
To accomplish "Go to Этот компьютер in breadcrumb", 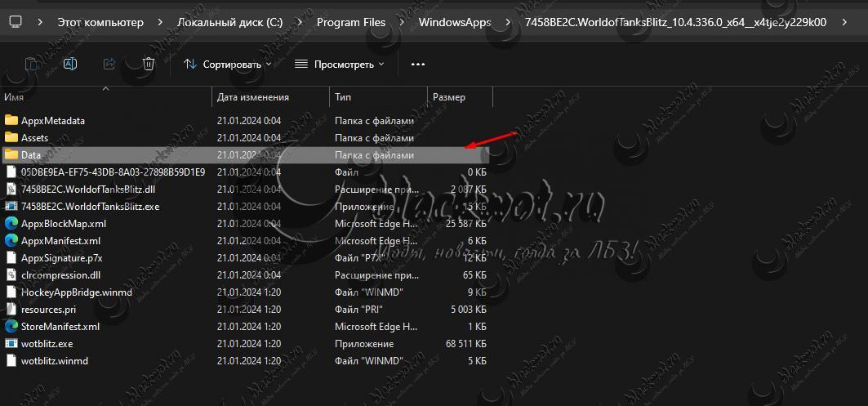I will tap(100, 22).
